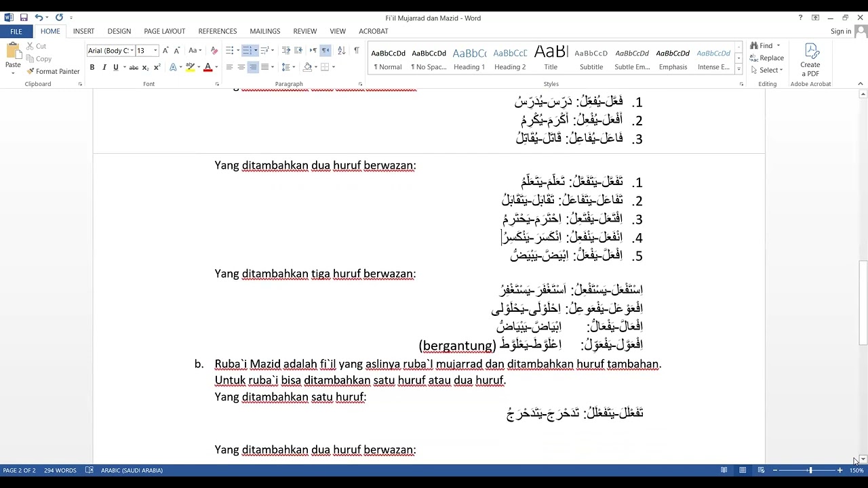The width and height of the screenshot is (868, 488).
Task: Apply superscript formatting
Action: click(x=157, y=67)
